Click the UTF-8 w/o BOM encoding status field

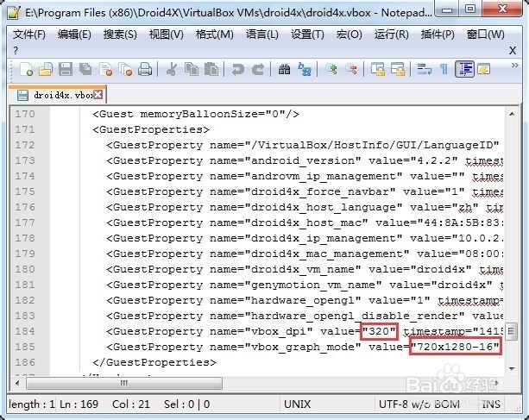[x=425, y=404]
